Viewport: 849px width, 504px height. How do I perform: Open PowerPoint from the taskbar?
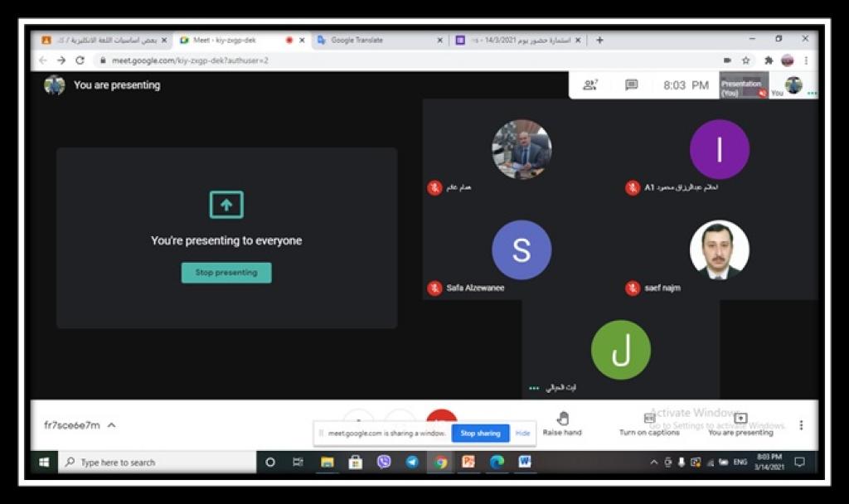pyautogui.click(x=468, y=463)
